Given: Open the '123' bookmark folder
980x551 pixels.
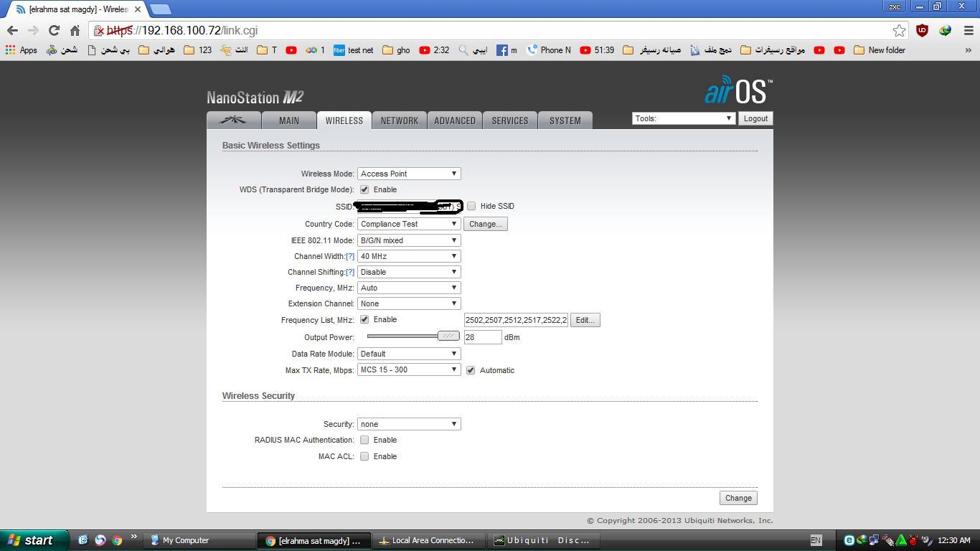Looking at the screenshot, I should (x=198, y=50).
